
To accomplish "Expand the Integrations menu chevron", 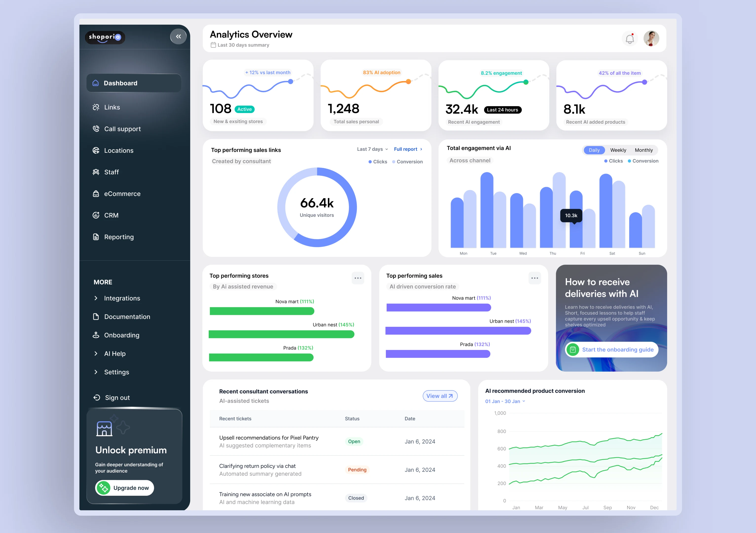I will point(96,298).
